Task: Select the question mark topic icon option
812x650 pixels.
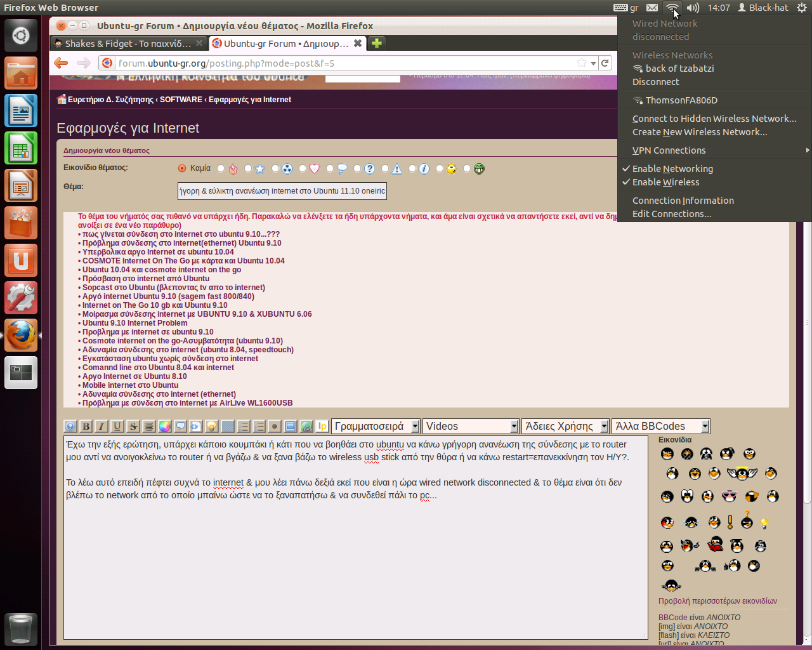Action: coord(357,168)
